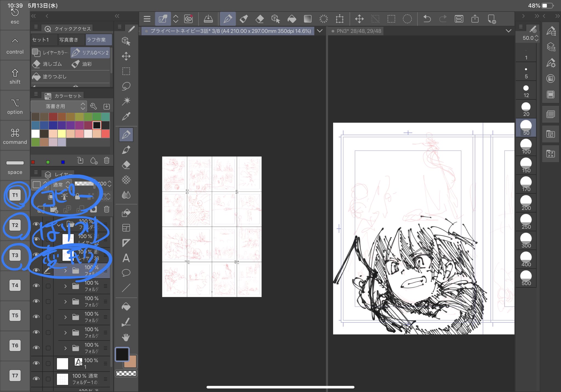Viewport: 561px width, 392px height.
Task: Select the Rectangle selection tool in tool palette
Action: coord(126,71)
